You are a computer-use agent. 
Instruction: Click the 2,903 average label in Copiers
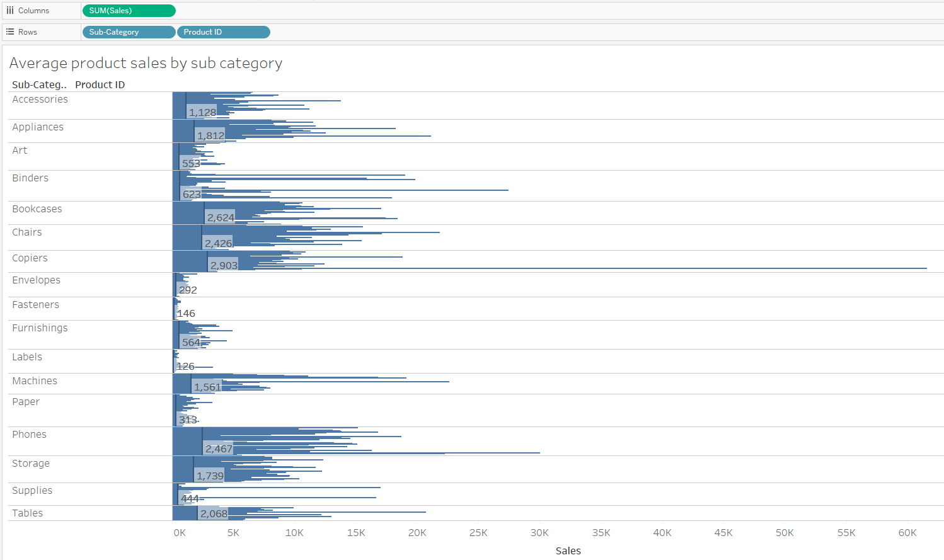click(224, 265)
